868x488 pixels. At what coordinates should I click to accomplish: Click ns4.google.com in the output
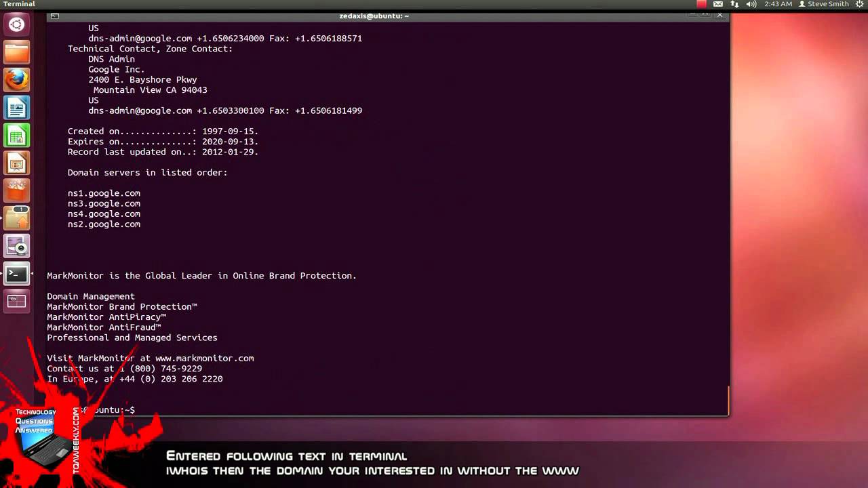[104, 213]
